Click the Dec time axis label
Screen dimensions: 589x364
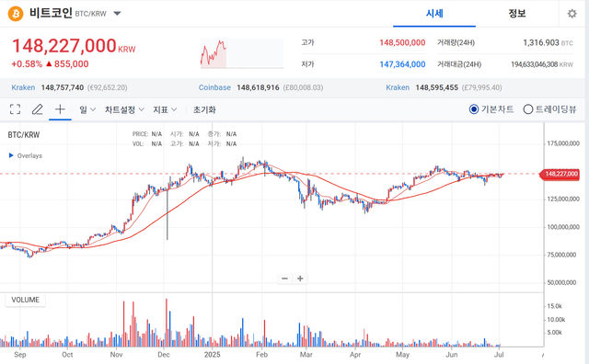pyautogui.click(x=164, y=355)
